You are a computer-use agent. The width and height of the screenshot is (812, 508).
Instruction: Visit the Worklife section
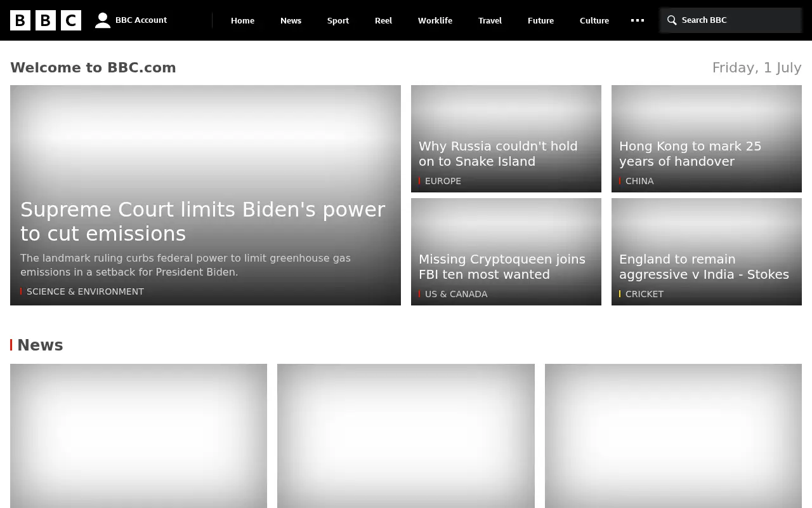click(x=435, y=20)
